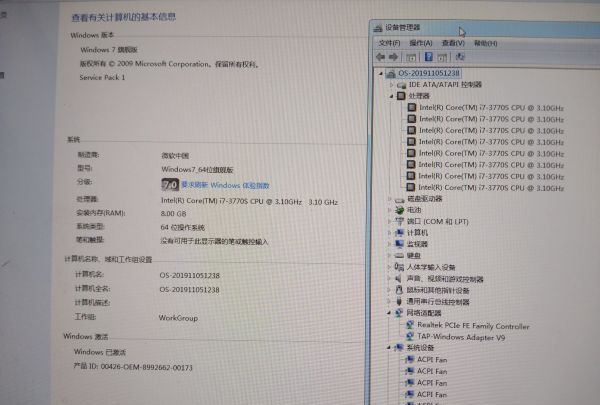Click the 处理器 processor category icon
Viewport: 600px width, 405px height.
tap(401, 96)
